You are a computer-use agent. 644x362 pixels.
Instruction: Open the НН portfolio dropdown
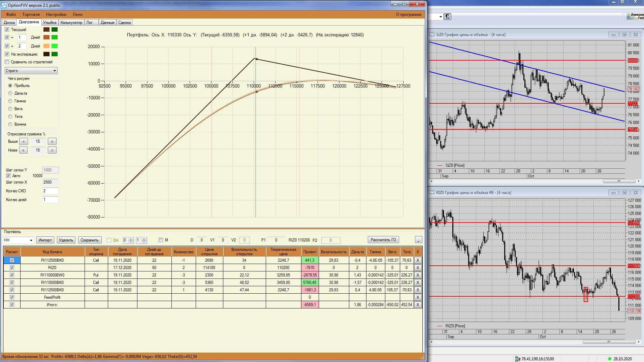point(19,240)
